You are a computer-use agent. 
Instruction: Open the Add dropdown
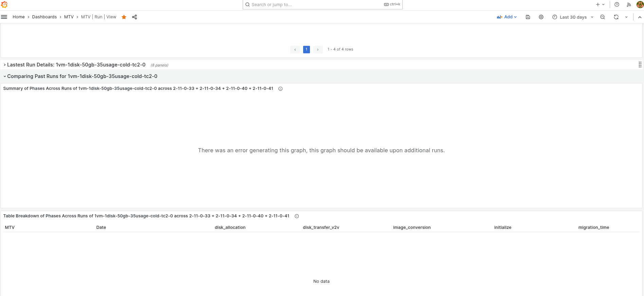[507, 17]
